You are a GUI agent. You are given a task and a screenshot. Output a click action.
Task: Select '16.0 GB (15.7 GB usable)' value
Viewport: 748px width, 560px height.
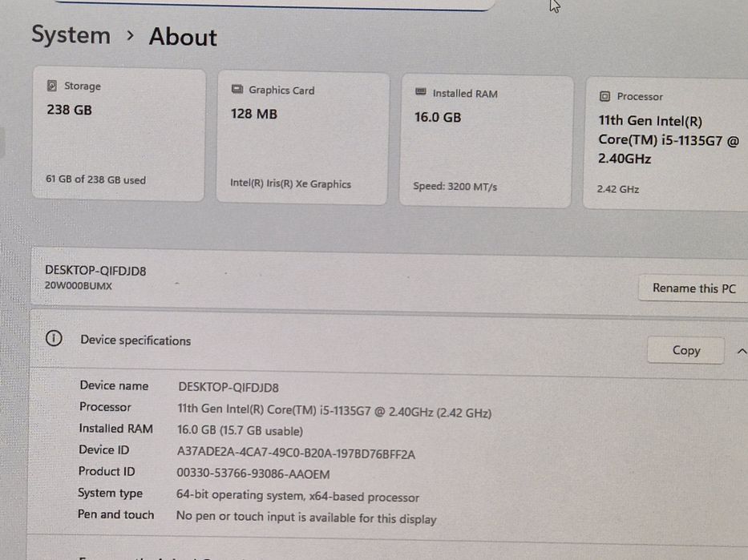[x=240, y=430]
